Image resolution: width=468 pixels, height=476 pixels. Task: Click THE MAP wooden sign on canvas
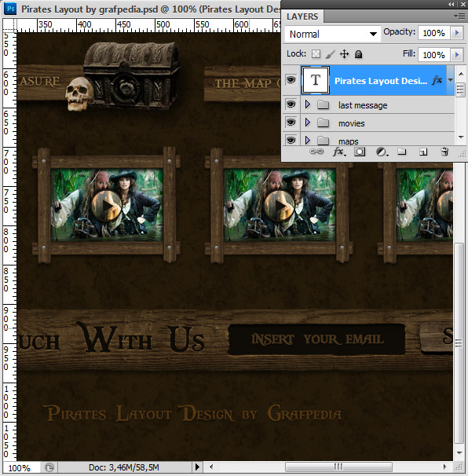(243, 83)
